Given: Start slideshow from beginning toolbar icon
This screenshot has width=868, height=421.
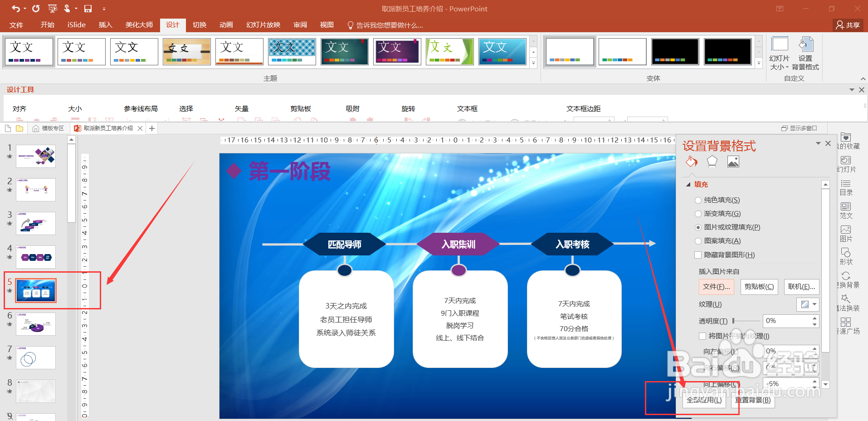Looking at the screenshot, I should coord(53,8).
